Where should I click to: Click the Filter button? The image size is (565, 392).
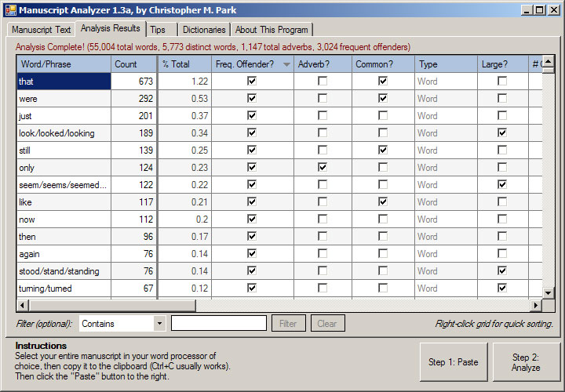click(x=288, y=323)
